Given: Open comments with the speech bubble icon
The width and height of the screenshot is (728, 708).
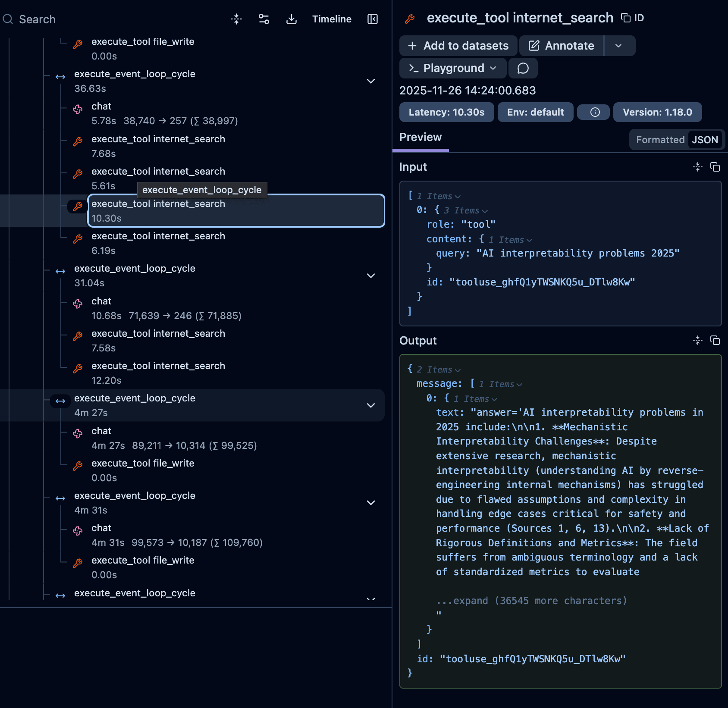Looking at the screenshot, I should click(x=523, y=68).
